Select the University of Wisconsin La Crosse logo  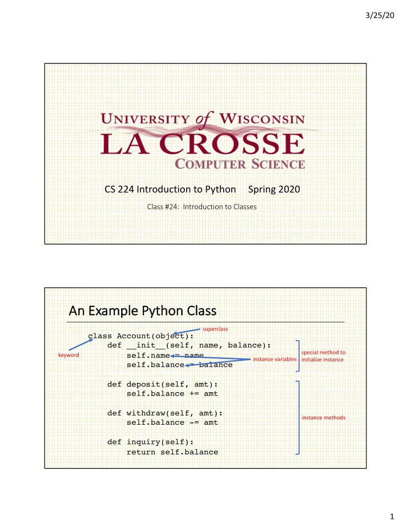pos(203,140)
